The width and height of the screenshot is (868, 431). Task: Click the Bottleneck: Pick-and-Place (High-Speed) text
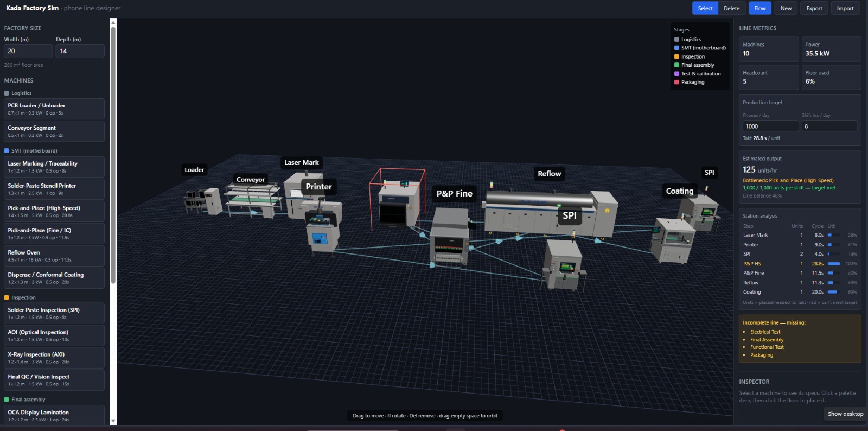coord(788,180)
